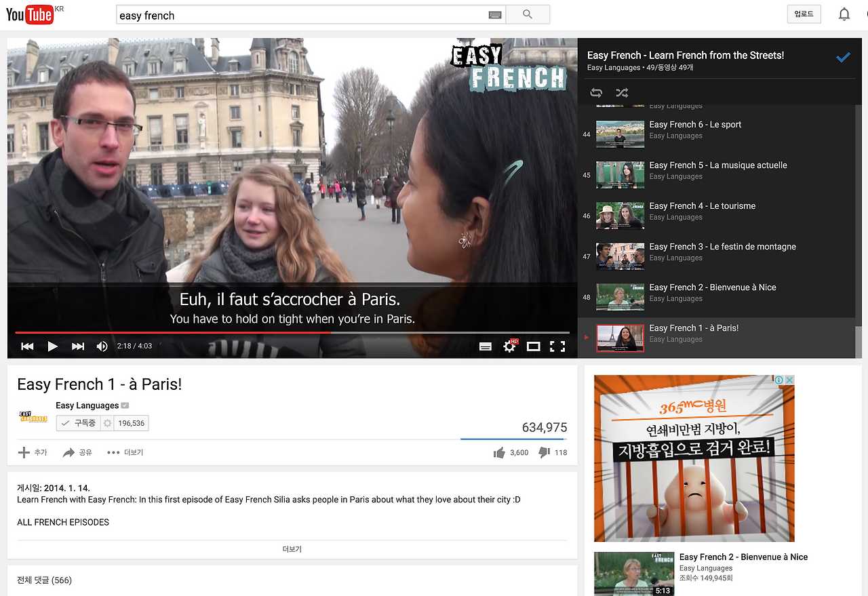Like the video with thumbs up
The height and width of the screenshot is (596, 868).
tap(499, 452)
